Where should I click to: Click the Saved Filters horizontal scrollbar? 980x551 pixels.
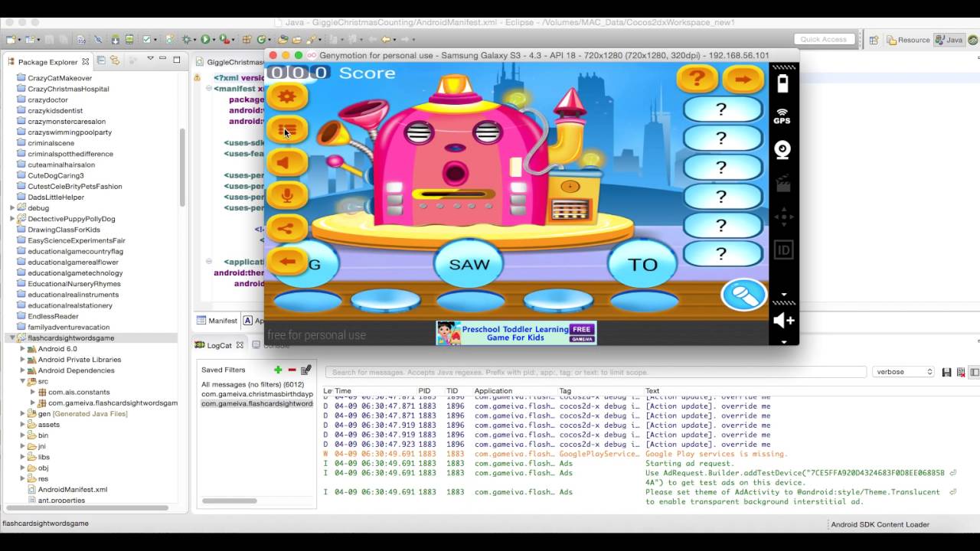pyautogui.click(x=230, y=500)
